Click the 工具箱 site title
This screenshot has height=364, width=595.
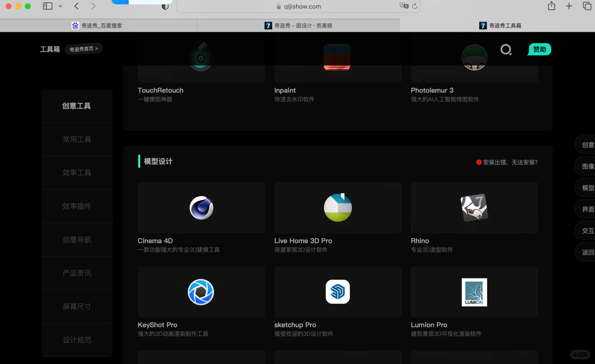coord(50,49)
